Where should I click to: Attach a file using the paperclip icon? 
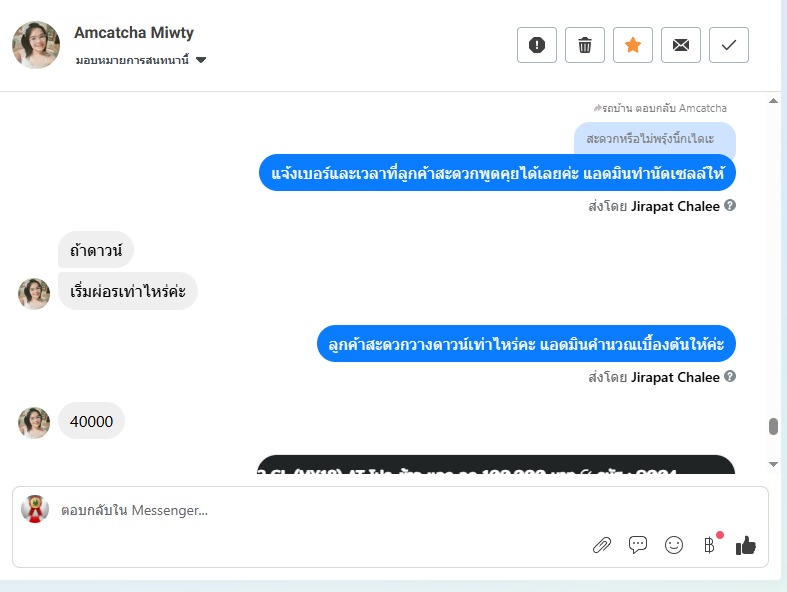click(602, 545)
